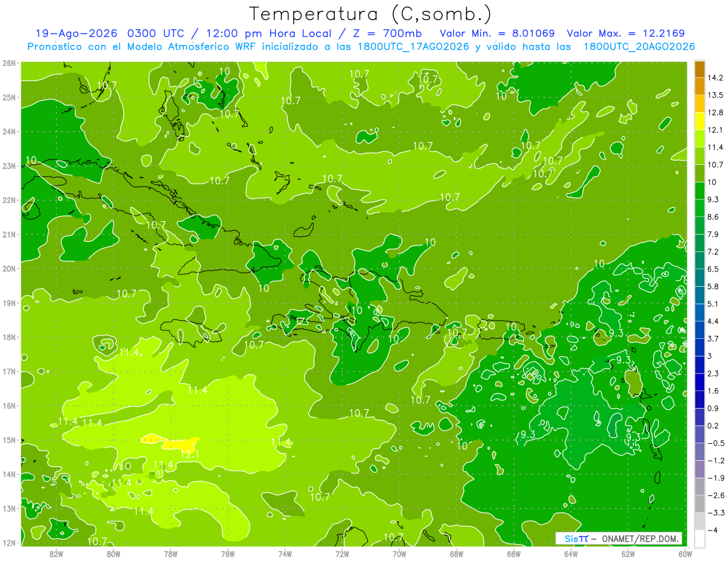This screenshot has height=562, width=728.
Task: Click the color bar label '5.8'
Action: pyautogui.click(x=713, y=286)
